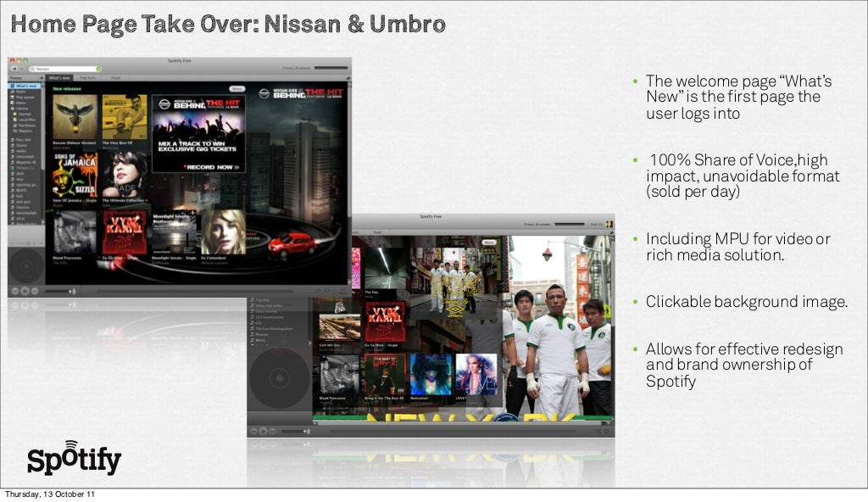Click the play button in Umbro window
The height and width of the screenshot is (502, 868).
pos(264,431)
